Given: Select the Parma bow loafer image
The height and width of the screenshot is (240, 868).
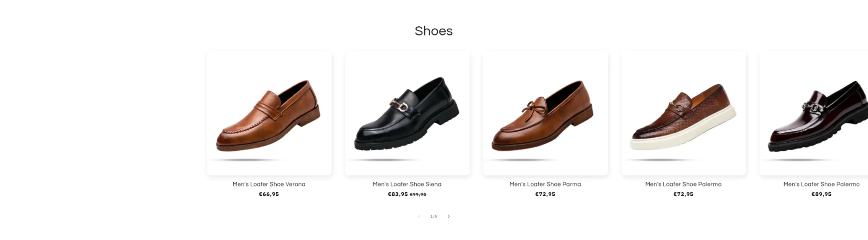Looking at the screenshot, I should coord(545,113).
